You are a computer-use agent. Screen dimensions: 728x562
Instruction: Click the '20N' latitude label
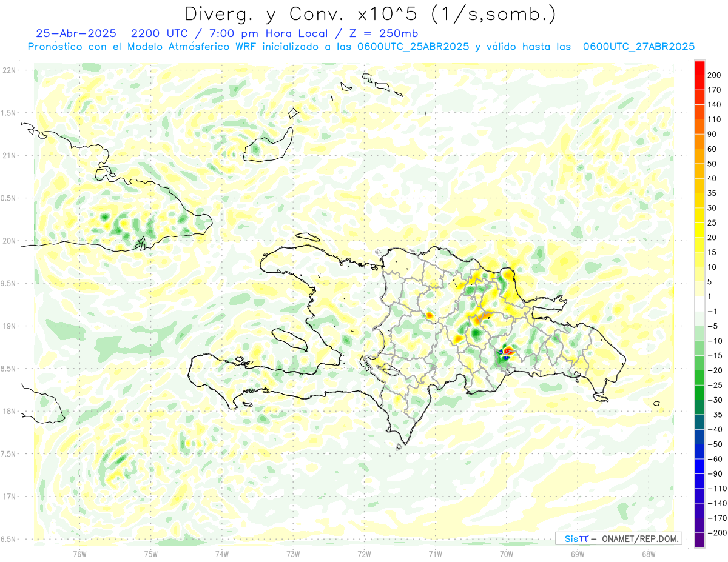9,241
